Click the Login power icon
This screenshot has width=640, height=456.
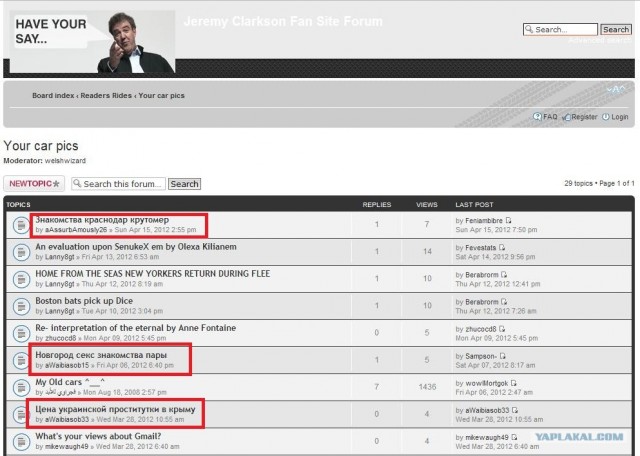click(x=606, y=117)
